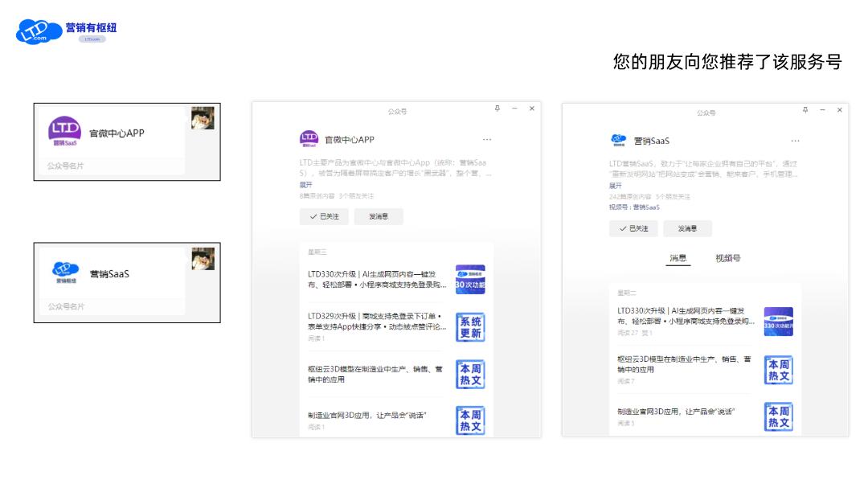The height and width of the screenshot is (488, 868).
Task: Click 本周热文 thumbnail beside 制造业官网 in middle window
Action: pyautogui.click(x=470, y=420)
